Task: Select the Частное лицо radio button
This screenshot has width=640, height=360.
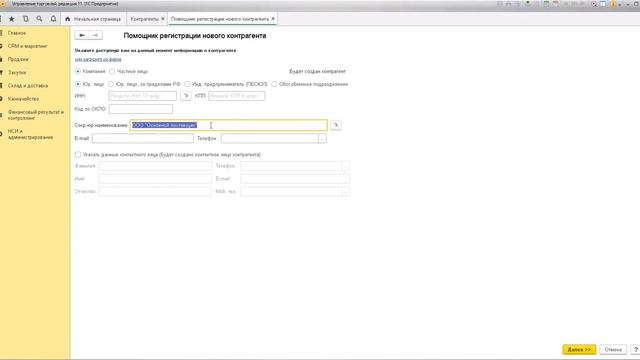Action: coord(112,71)
